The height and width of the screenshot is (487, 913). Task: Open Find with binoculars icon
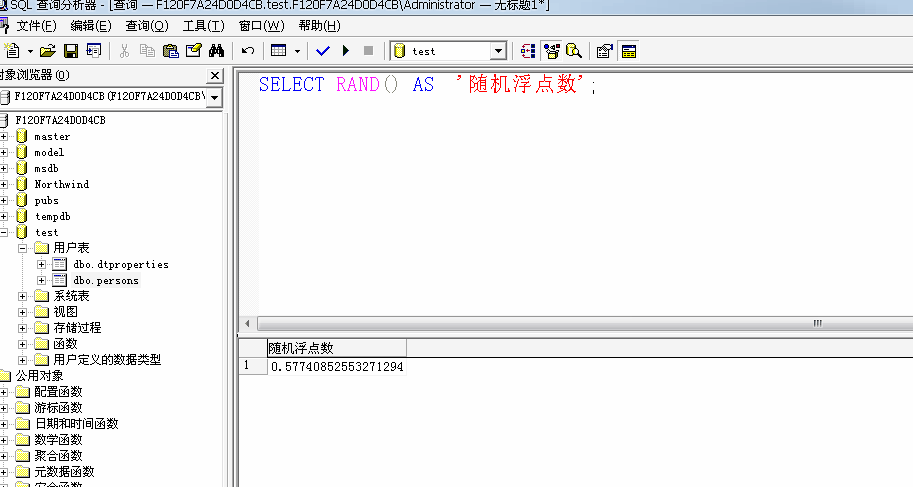coord(217,51)
